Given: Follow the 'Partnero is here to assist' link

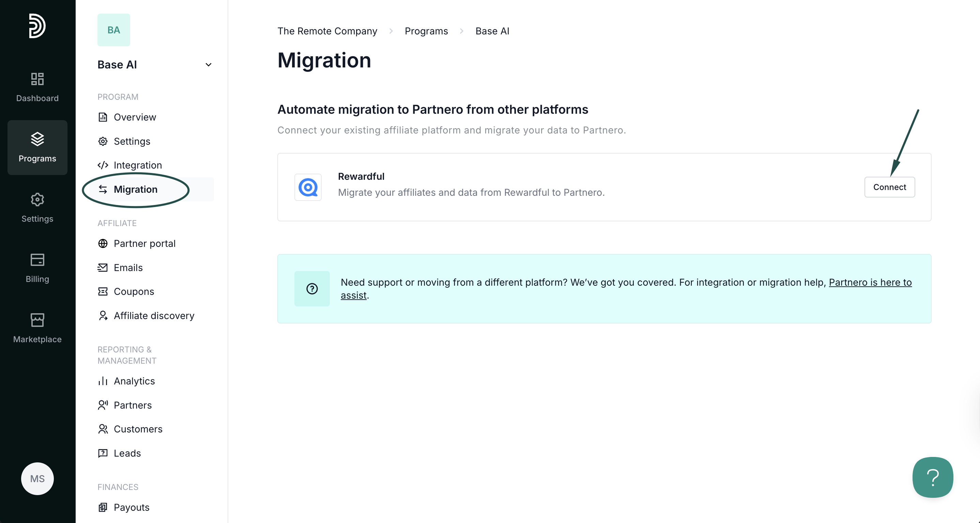Looking at the screenshot, I should pyautogui.click(x=870, y=282).
